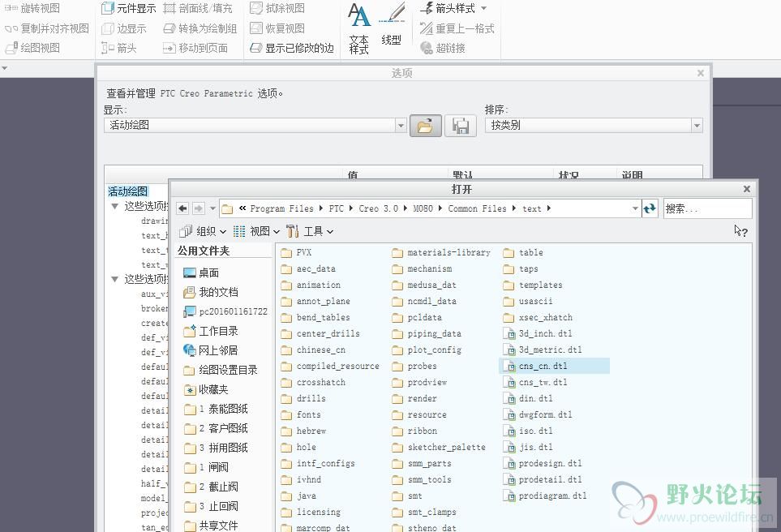Click the forward arrow in Open dialog
Image resolution: width=781 pixels, height=532 pixels.
click(x=198, y=208)
